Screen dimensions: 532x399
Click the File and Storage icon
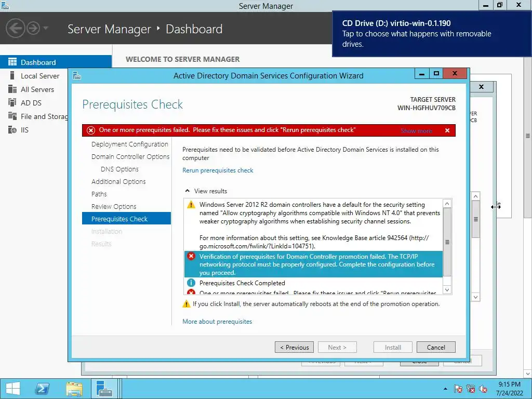[x=12, y=116]
